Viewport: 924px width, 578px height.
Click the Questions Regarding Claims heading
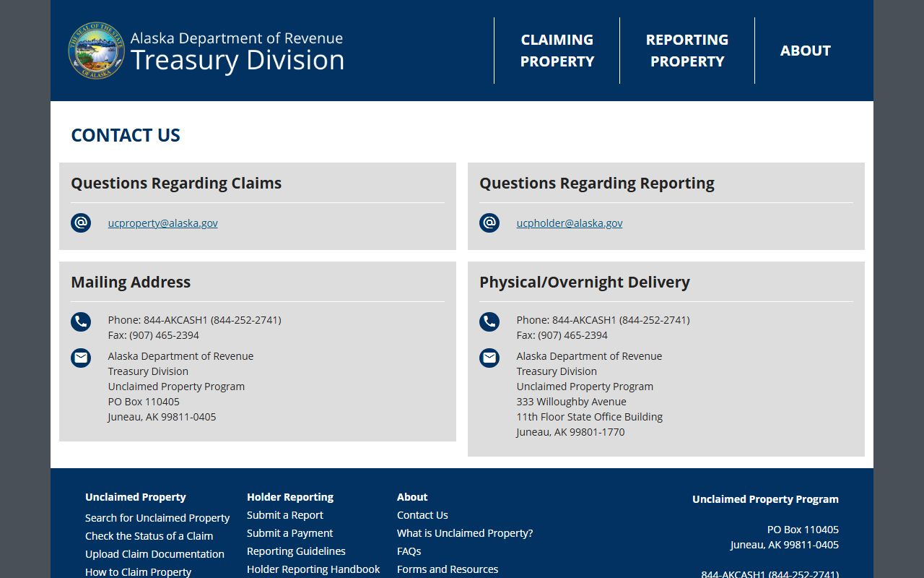pyautogui.click(x=176, y=184)
